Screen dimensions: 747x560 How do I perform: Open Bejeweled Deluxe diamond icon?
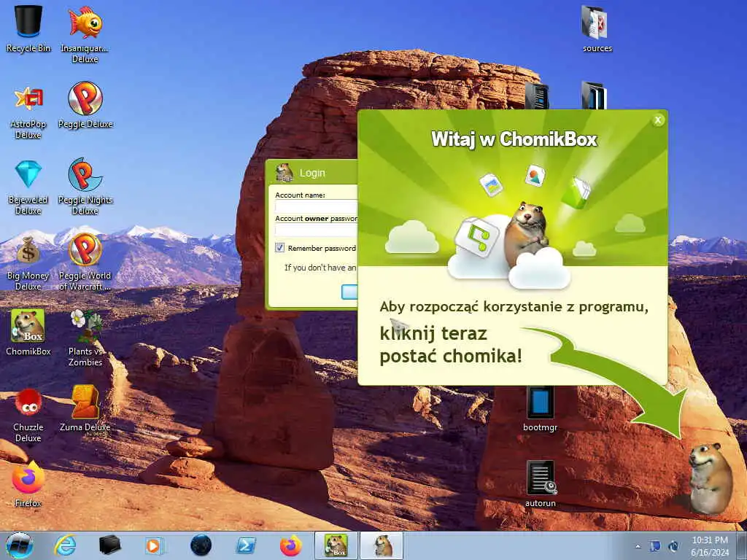(28, 187)
